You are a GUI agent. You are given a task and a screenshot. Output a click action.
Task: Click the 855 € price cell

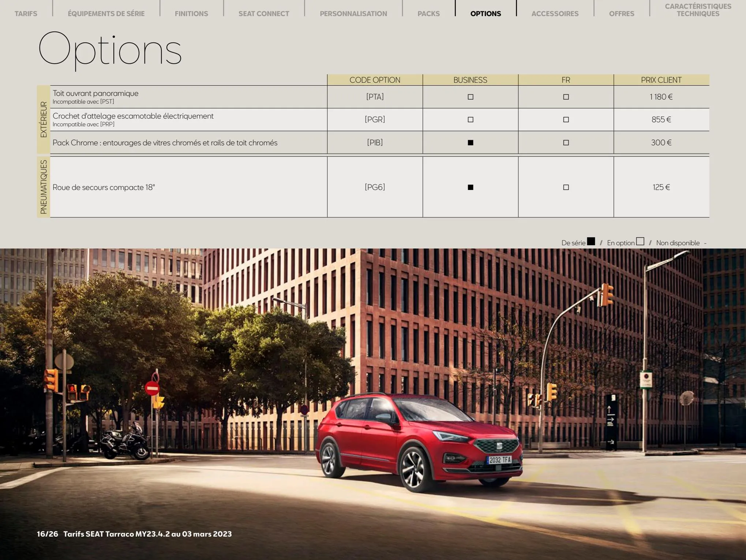pos(661,119)
